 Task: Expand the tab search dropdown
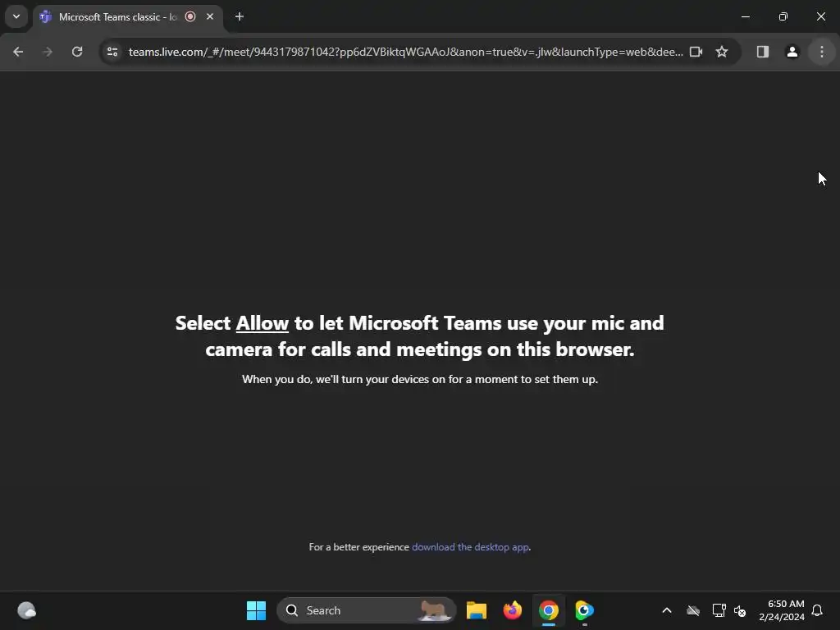pyautogui.click(x=16, y=16)
